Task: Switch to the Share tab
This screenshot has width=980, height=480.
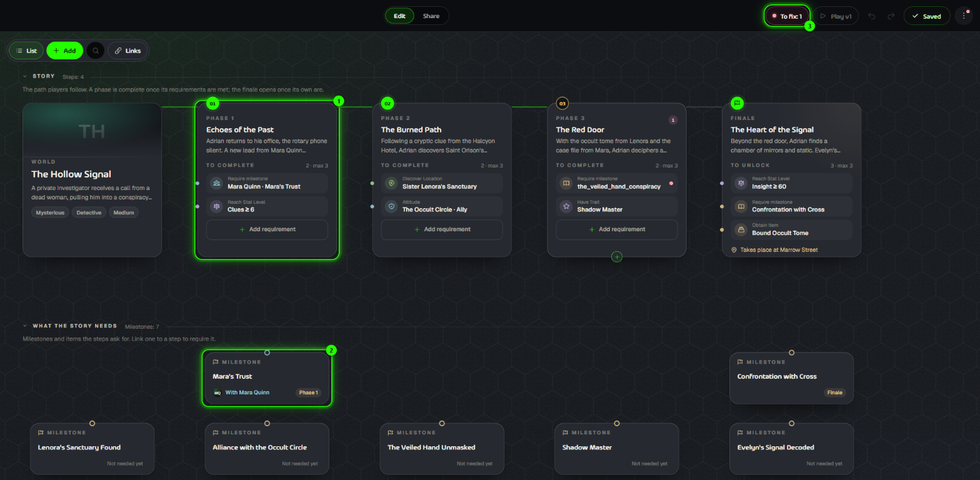Action: click(431, 16)
